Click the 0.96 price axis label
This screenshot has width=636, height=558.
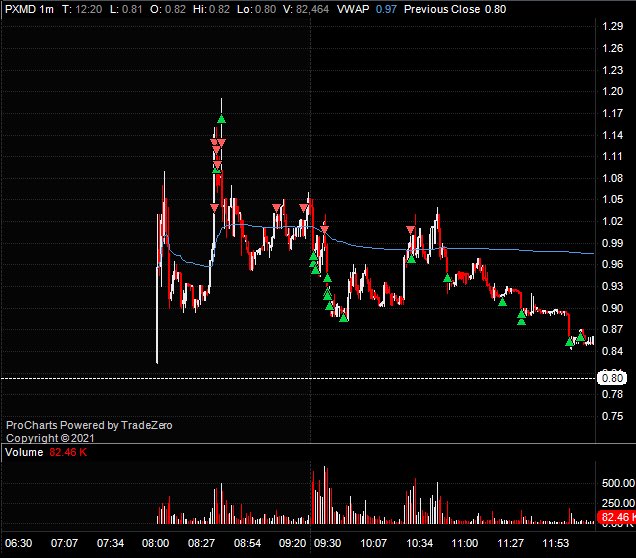pyautogui.click(x=612, y=264)
